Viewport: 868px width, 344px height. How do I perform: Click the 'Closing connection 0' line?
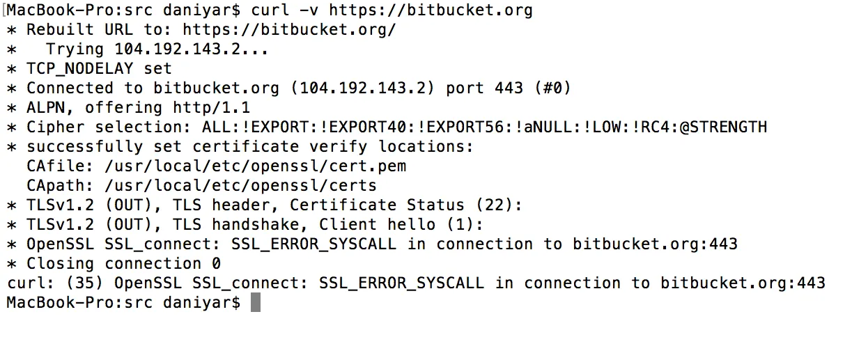point(123,264)
